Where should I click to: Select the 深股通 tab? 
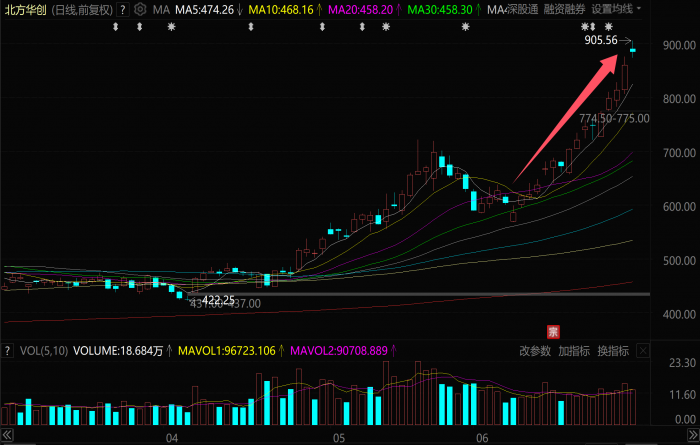(523, 9)
